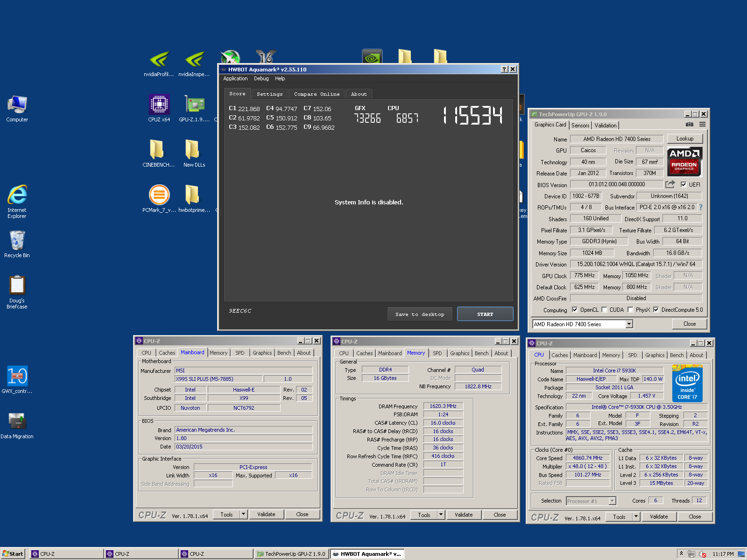This screenshot has width=747, height=560.
Task: Toggle the DirectCompute 5.0 checkbox
Action: point(656,309)
